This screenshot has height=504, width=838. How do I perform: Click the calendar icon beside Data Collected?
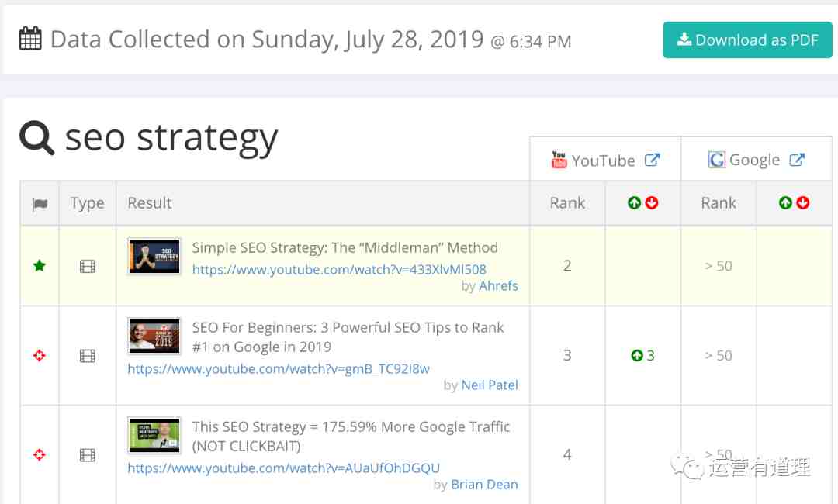[x=30, y=39]
